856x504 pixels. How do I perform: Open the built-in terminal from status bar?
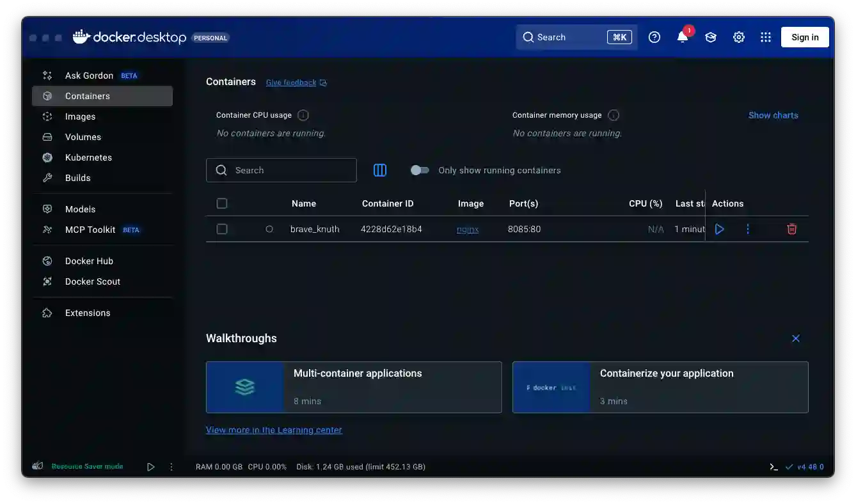pos(772,467)
